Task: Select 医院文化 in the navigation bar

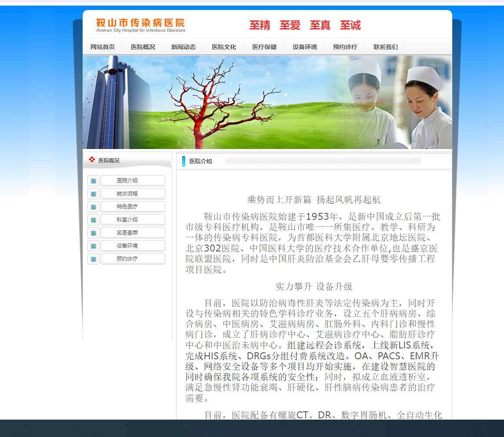Action: 224,47
